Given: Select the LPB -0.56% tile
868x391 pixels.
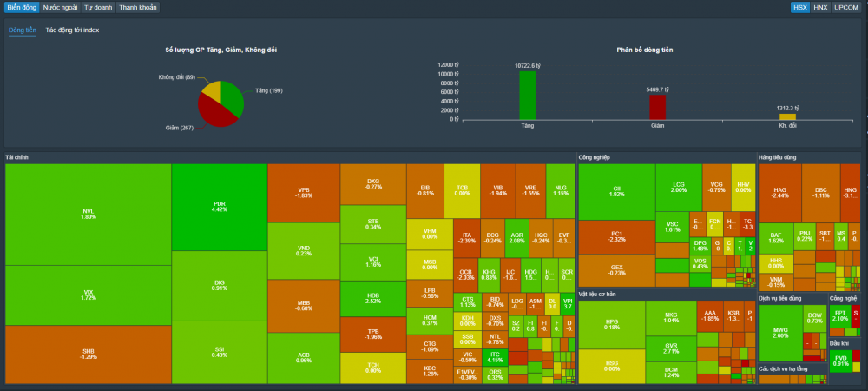Looking at the screenshot, I should [430, 294].
